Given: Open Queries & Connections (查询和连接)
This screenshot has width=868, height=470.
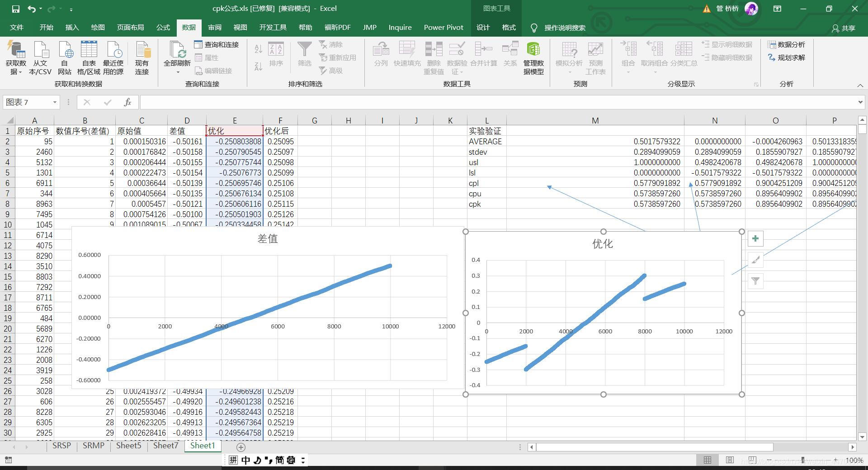Looking at the screenshot, I should point(217,44).
